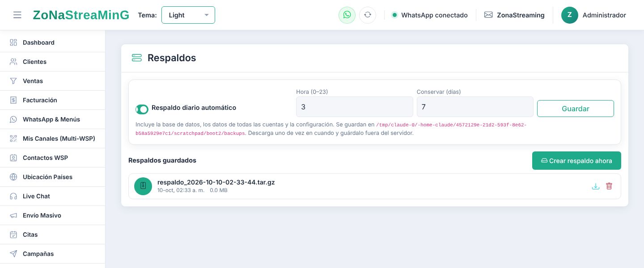Go to Dashboard in the sidebar
The width and height of the screenshot is (644, 268).
(x=52, y=42)
